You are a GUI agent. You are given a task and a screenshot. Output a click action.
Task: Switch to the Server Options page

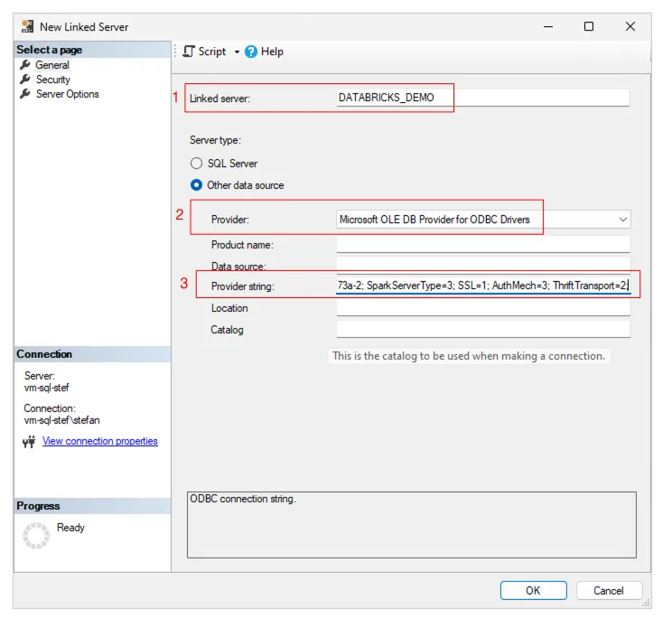67,94
